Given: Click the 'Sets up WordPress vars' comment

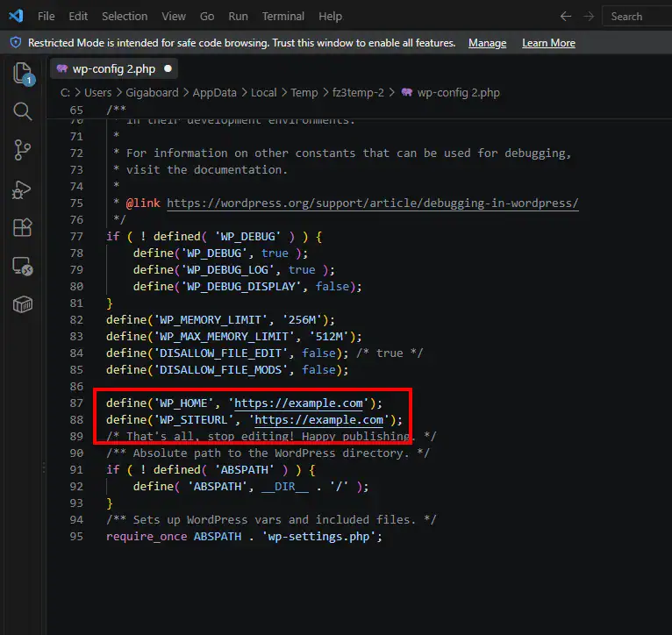Looking at the screenshot, I should (x=271, y=520).
